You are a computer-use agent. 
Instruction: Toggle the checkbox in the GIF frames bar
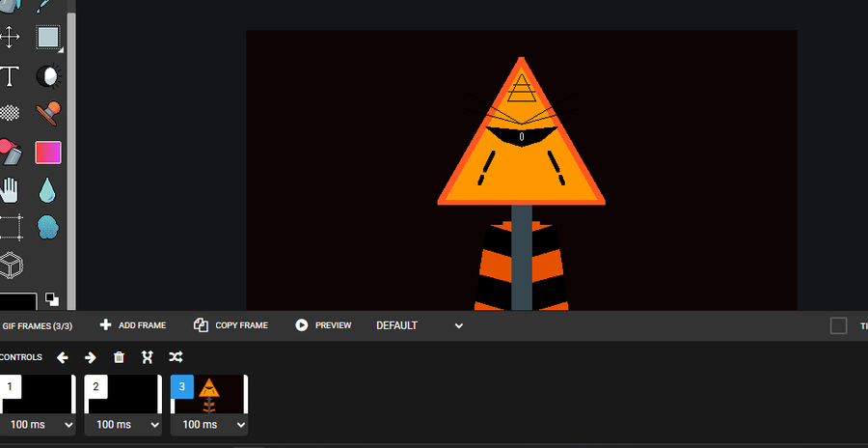(839, 325)
